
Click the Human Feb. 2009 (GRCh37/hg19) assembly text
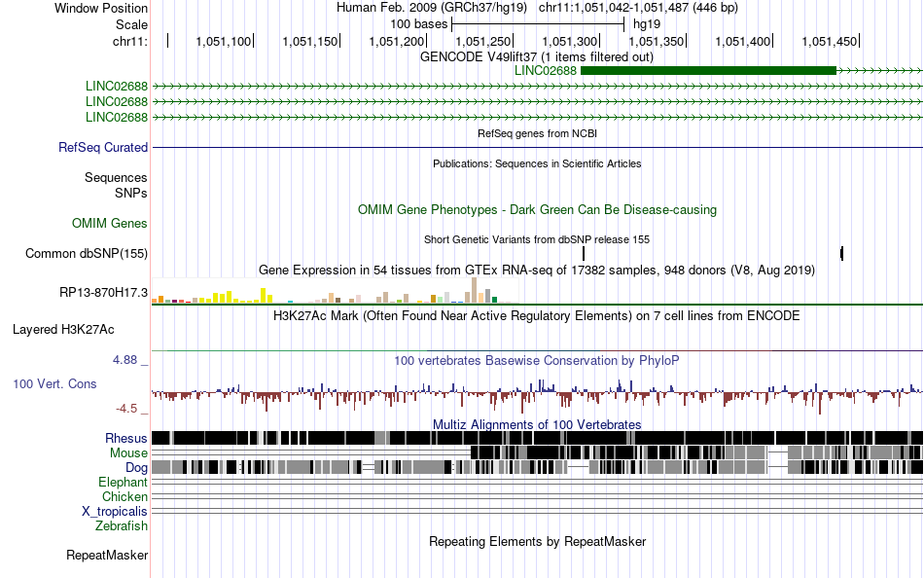(434, 8)
